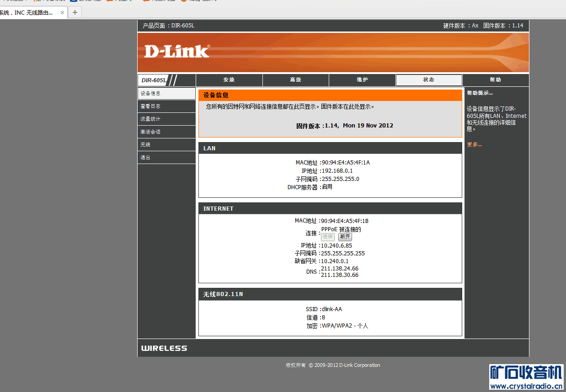Screen dimensions: 566x392
Task: Click the LAN MAC 90:94:E4:A5:4F:1A
Action: [x=346, y=163]
